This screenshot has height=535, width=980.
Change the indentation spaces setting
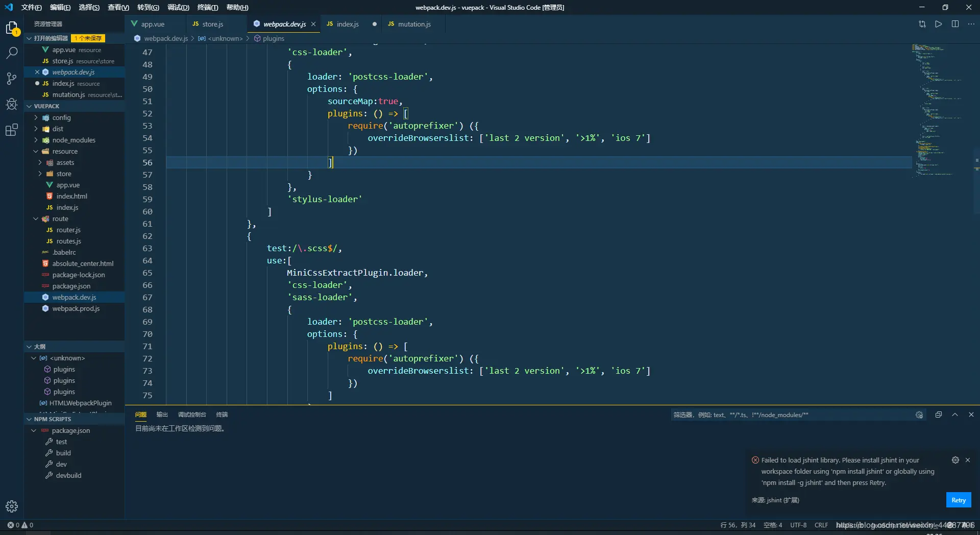[x=773, y=525]
